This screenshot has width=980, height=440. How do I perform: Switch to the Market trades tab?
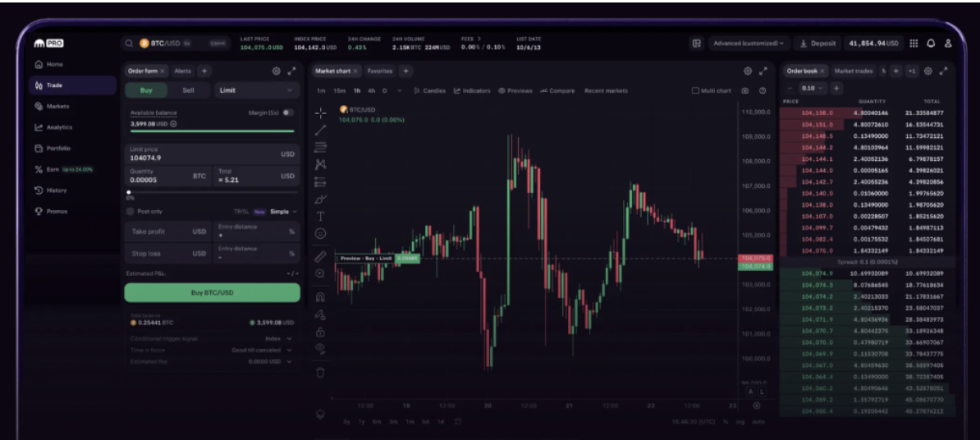click(853, 71)
